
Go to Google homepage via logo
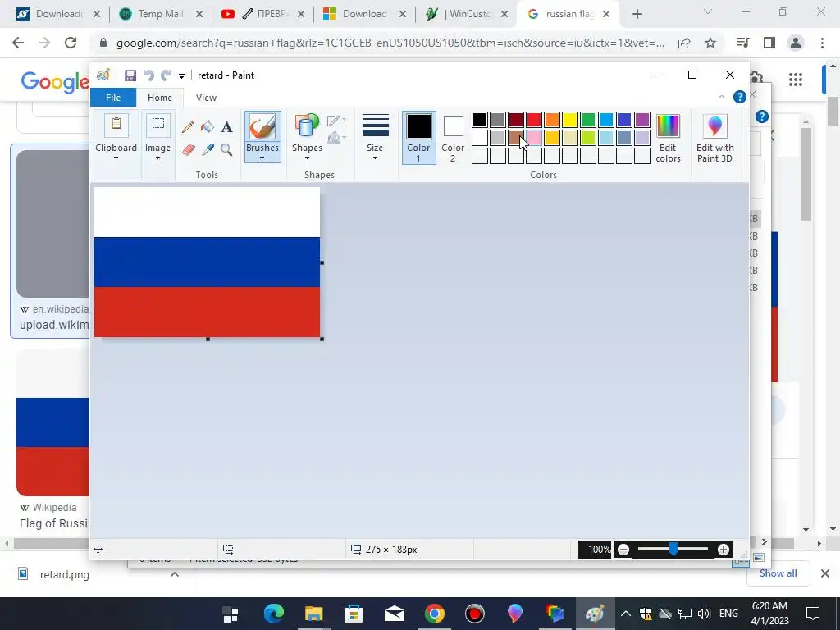55,81
